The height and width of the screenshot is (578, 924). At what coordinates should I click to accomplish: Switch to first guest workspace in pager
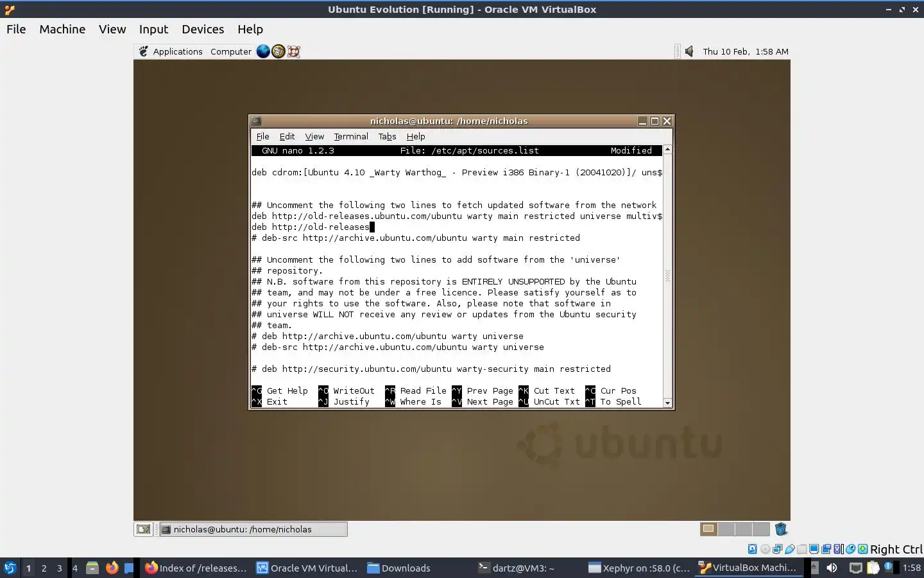click(x=708, y=529)
